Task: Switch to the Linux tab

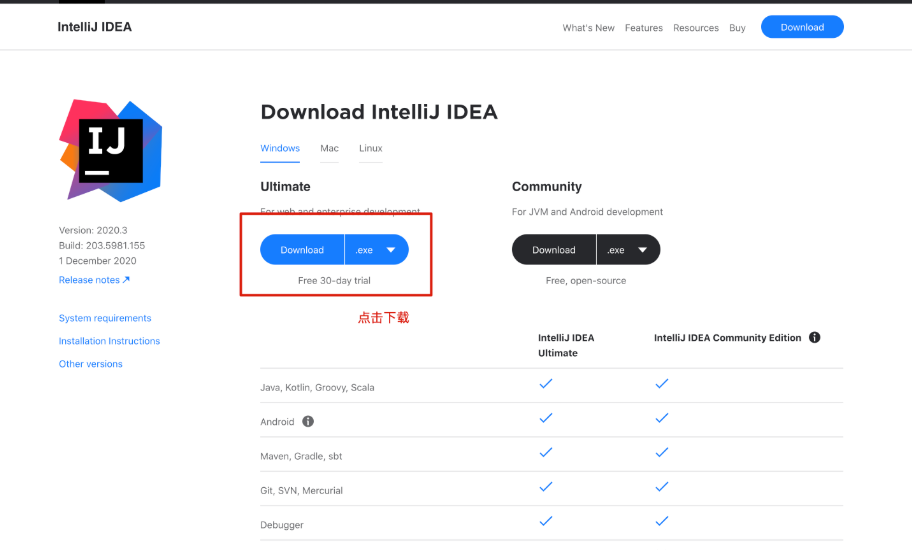Action: (370, 148)
